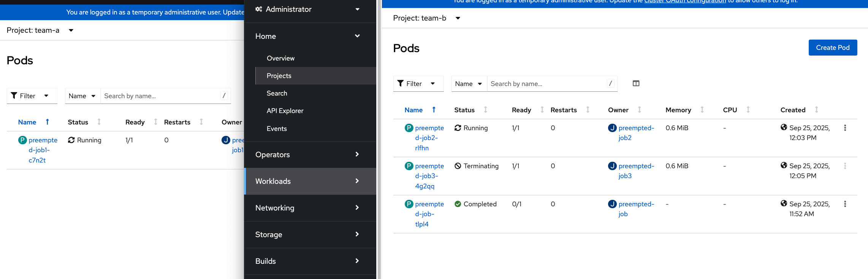Open kebab menu for completed preempted-job pod

coord(845,204)
